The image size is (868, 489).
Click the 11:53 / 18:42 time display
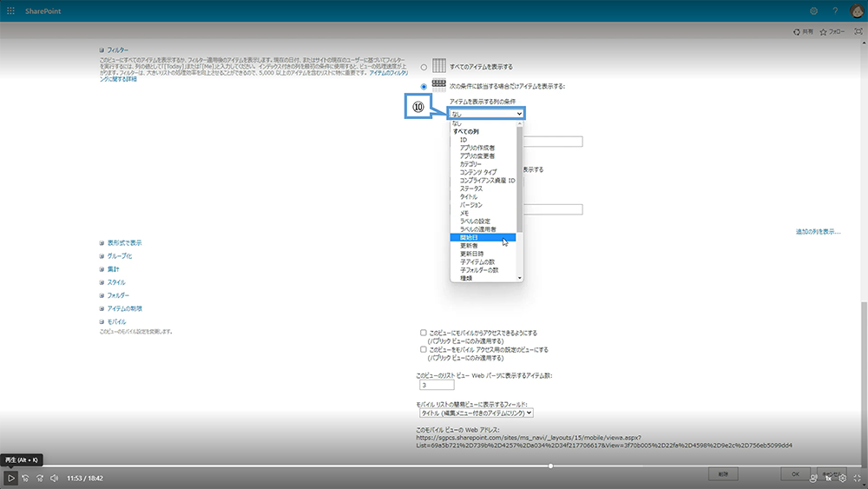click(x=85, y=478)
